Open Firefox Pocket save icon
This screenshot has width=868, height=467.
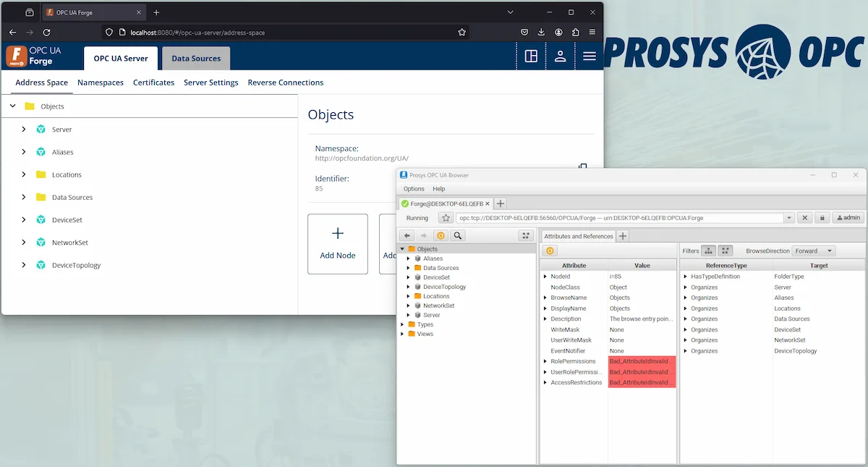point(524,33)
